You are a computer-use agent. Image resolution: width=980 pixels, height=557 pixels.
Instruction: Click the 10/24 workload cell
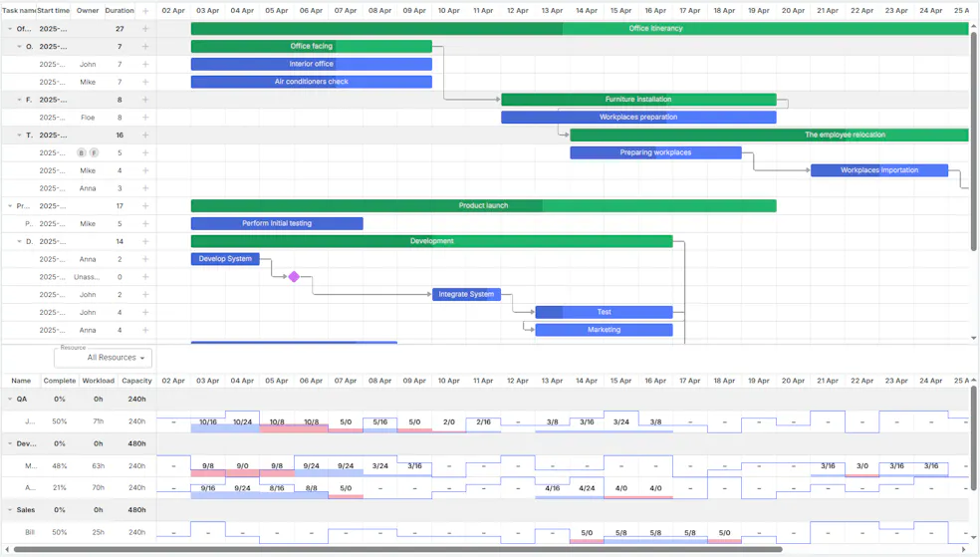[242, 421]
